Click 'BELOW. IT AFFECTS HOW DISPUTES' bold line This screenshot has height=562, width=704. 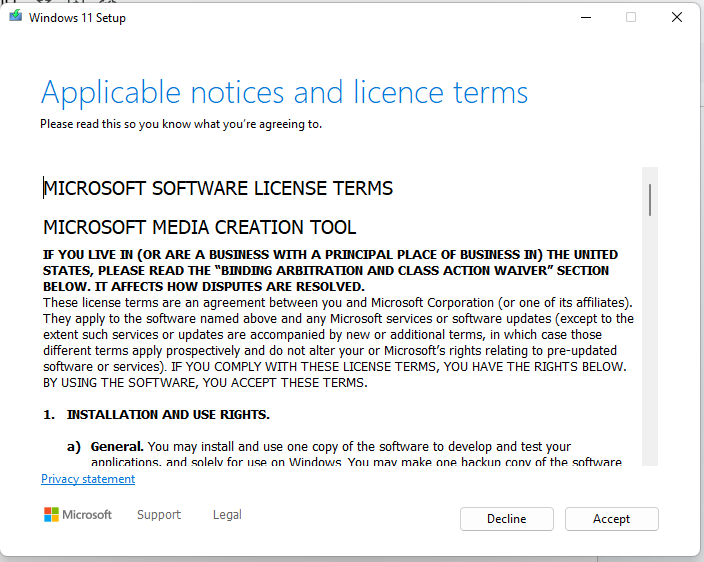pyautogui.click(x=204, y=286)
